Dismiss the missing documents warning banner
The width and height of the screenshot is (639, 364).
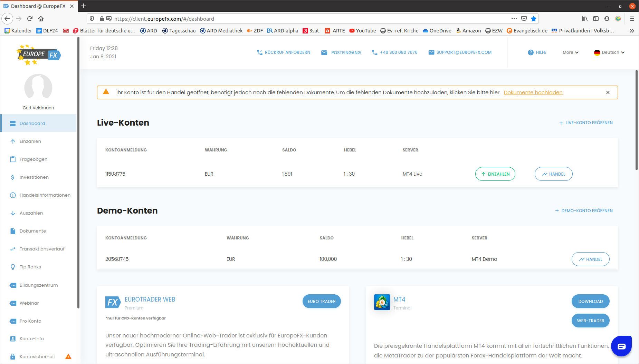pyautogui.click(x=608, y=92)
